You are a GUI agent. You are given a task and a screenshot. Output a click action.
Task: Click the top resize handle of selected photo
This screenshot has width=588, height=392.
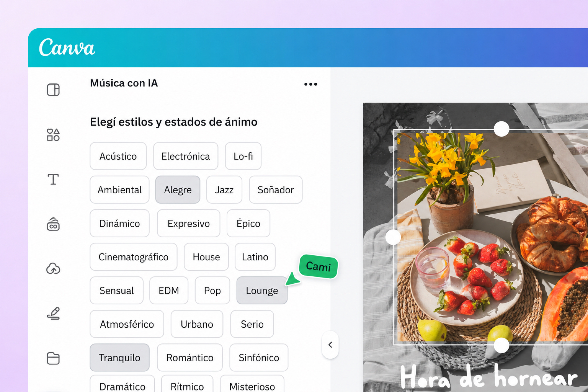pyautogui.click(x=501, y=129)
